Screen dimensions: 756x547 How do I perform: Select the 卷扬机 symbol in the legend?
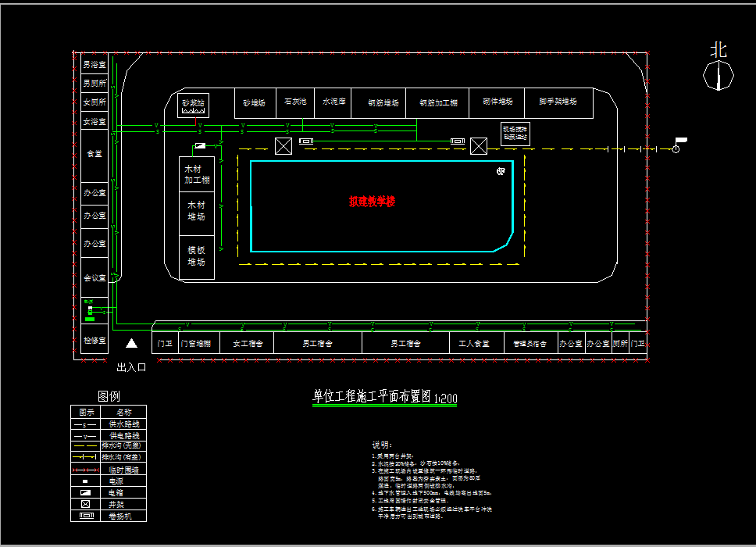point(86,516)
